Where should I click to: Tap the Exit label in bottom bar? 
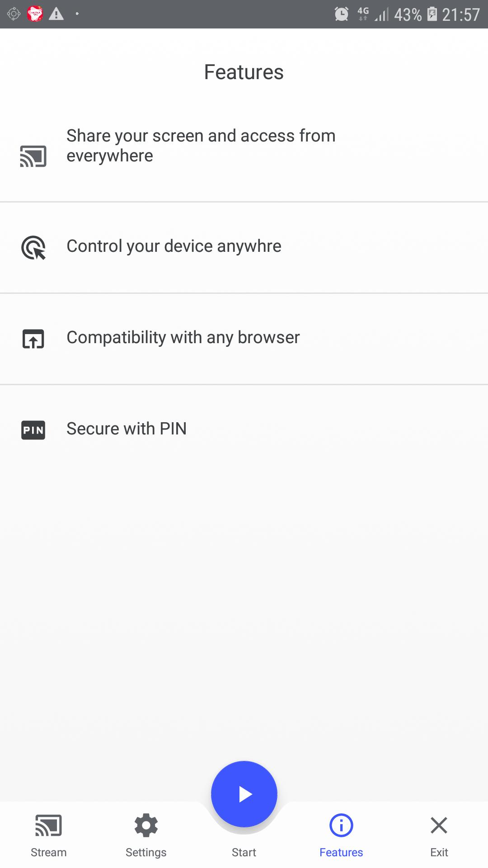(x=439, y=853)
